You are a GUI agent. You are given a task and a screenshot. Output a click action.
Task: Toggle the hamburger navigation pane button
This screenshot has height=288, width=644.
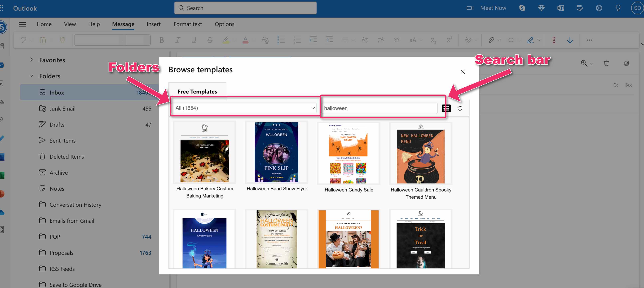coord(22,24)
